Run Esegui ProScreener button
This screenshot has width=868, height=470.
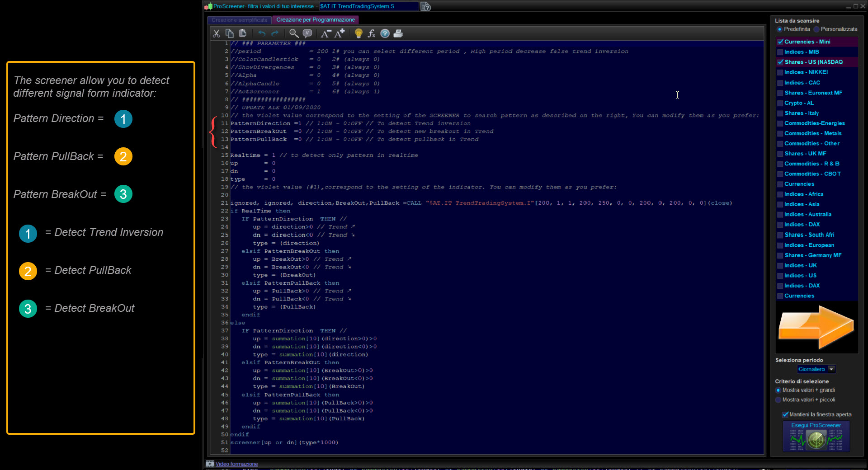pos(816,436)
